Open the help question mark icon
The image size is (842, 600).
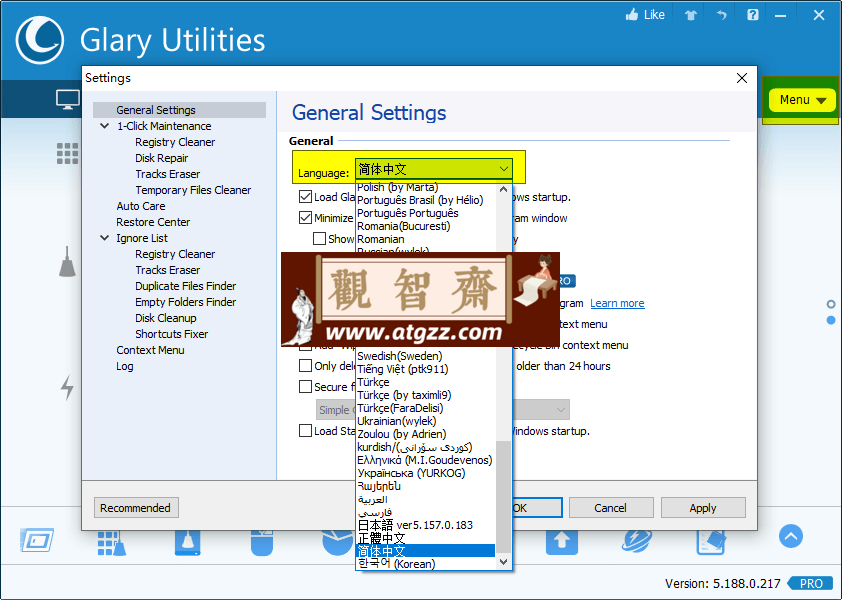tap(753, 15)
